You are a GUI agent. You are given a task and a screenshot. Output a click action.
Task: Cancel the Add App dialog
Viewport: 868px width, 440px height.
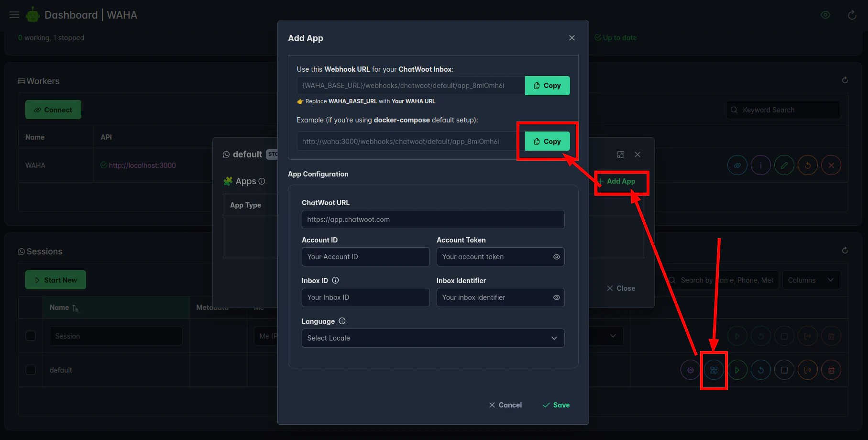[x=505, y=405]
